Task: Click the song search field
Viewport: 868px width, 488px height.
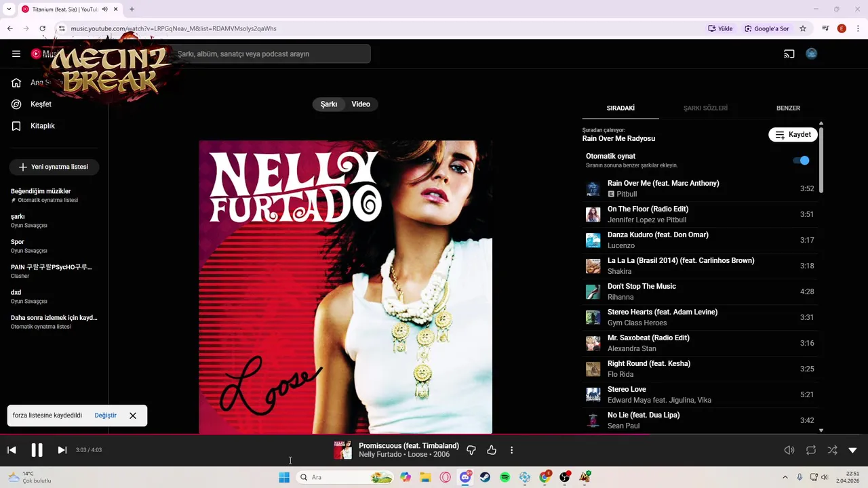Action: click(x=270, y=54)
